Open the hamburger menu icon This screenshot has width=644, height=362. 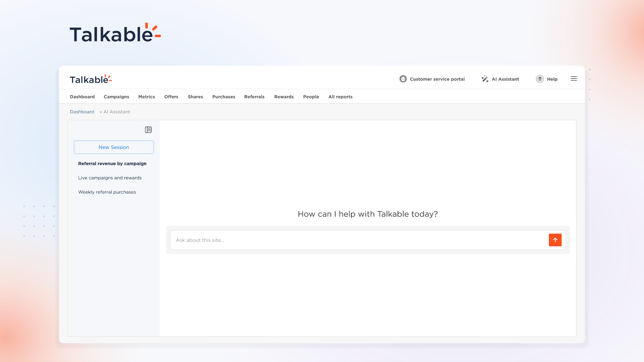[x=574, y=78]
